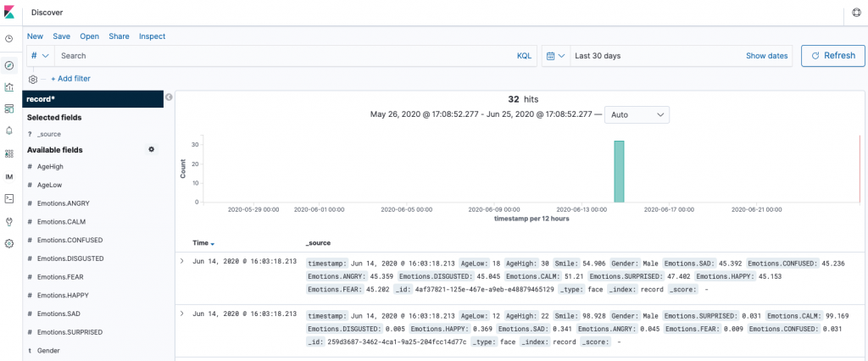Screen dimensions: 868x361
Task: Click the Time column header
Action: tap(200, 243)
